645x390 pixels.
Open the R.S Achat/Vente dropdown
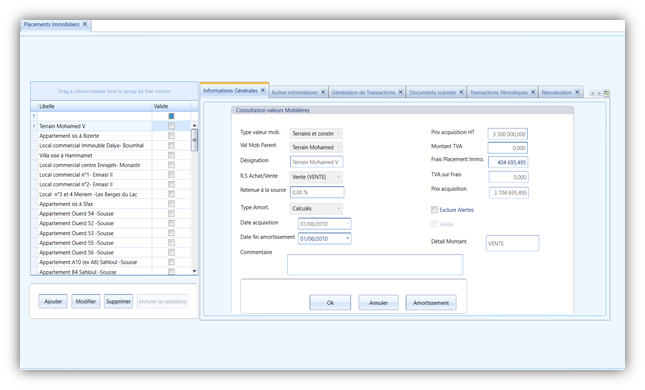click(339, 177)
